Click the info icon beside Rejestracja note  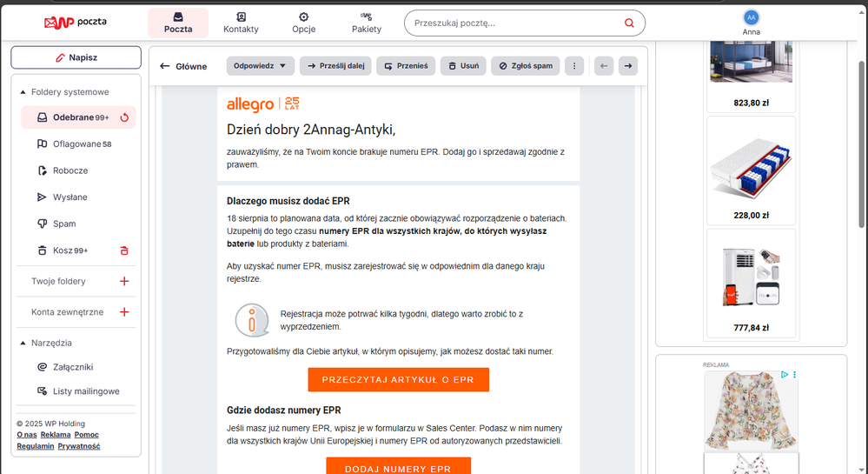(x=252, y=320)
